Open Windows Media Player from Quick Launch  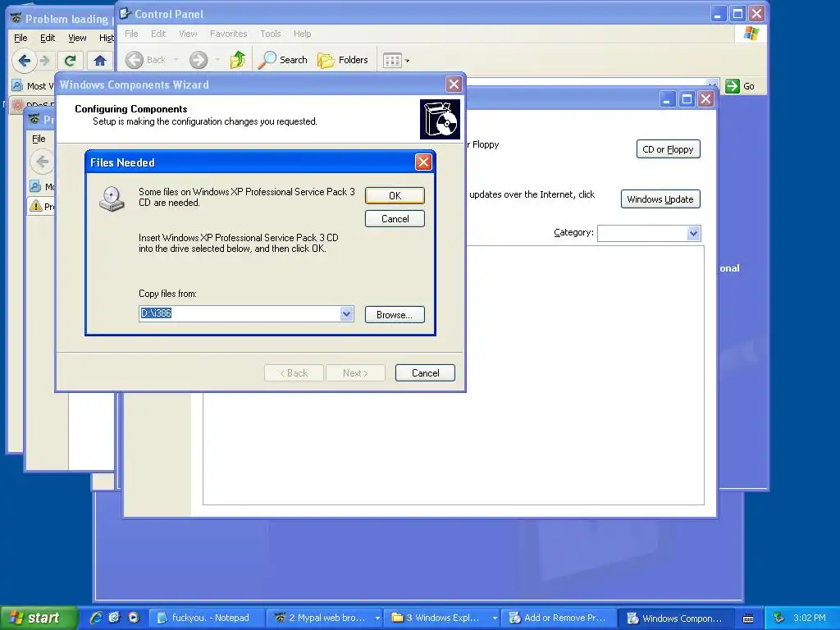134,618
